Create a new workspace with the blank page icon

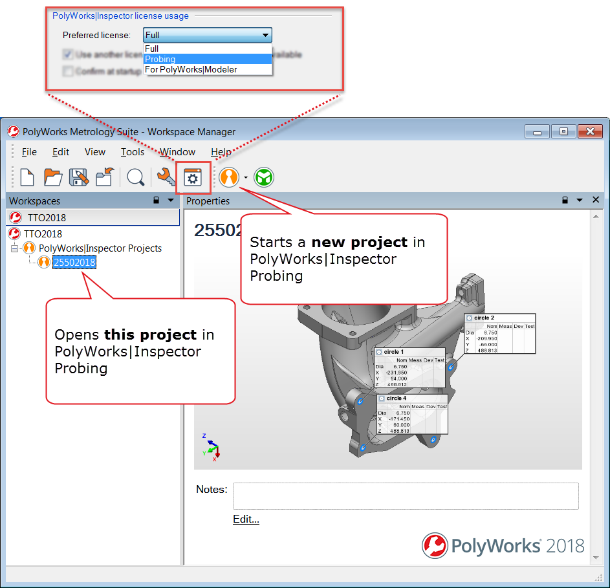(x=27, y=177)
